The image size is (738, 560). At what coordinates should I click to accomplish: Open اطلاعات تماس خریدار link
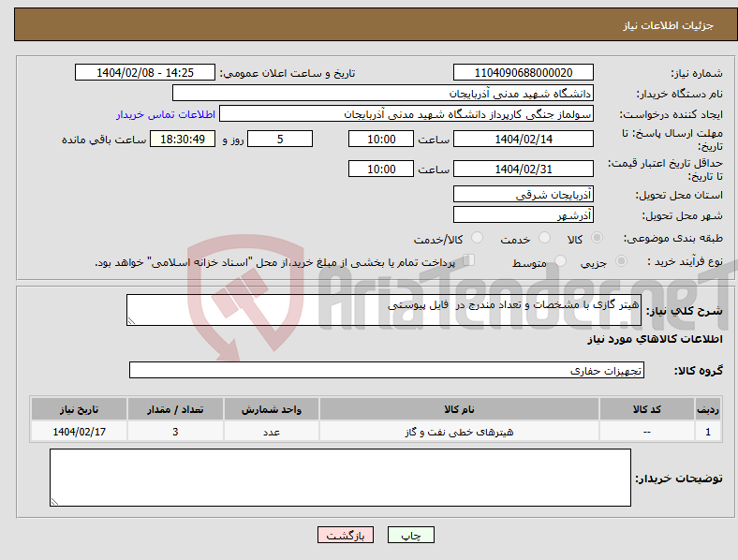(x=166, y=114)
